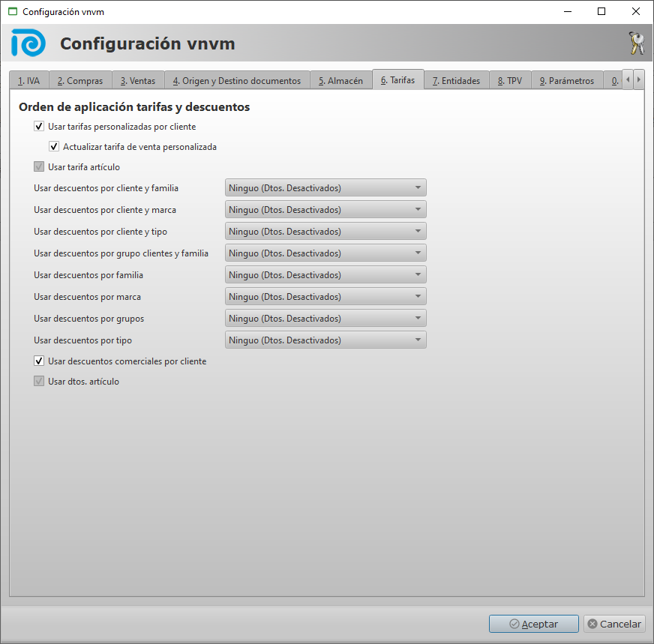
Task: Open 'descuentos por grupo clientes y familia' dropdown
Action: [x=325, y=253]
